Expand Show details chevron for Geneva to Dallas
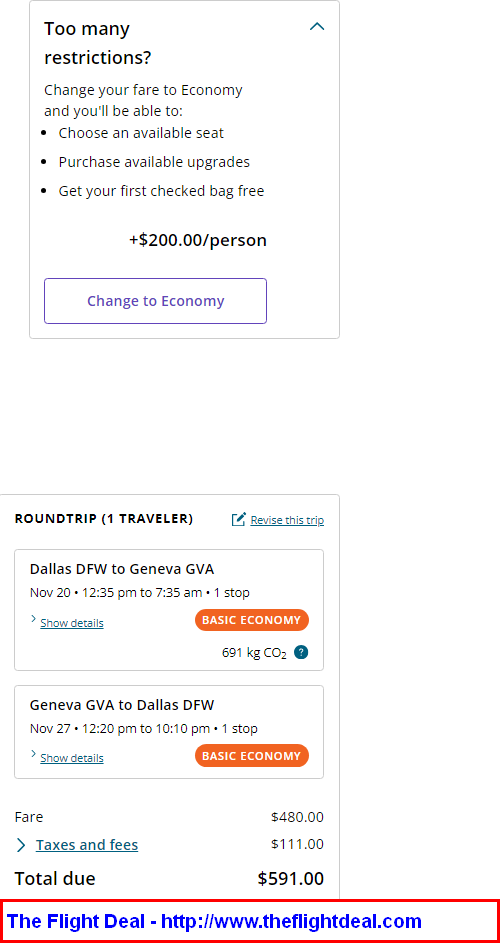The width and height of the screenshot is (500, 943). (34, 754)
